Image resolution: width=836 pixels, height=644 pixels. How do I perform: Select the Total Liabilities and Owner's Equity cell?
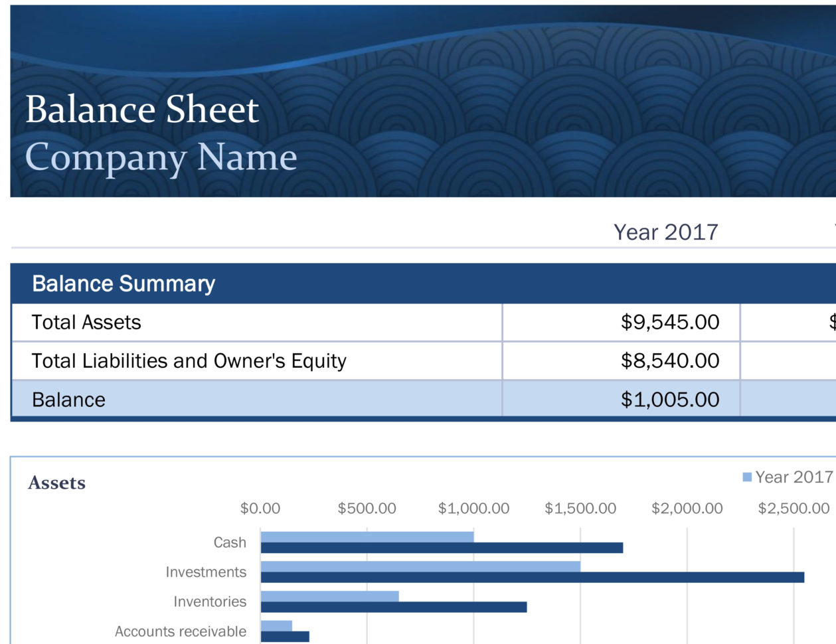(x=188, y=361)
